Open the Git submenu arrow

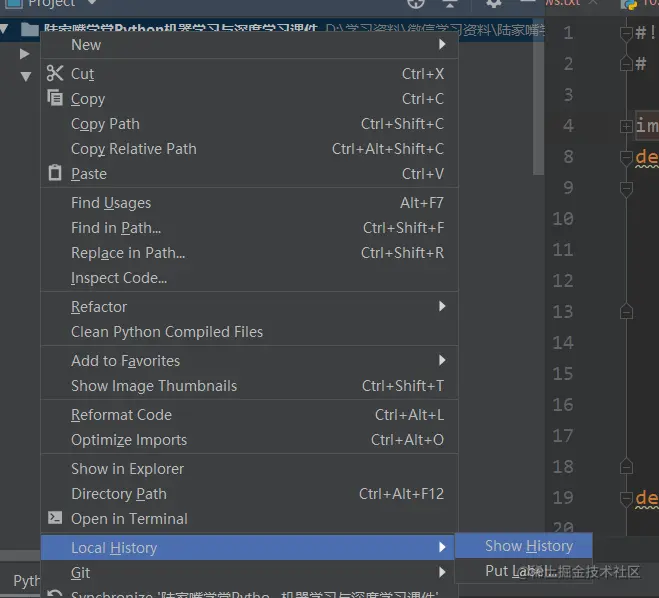coord(442,572)
